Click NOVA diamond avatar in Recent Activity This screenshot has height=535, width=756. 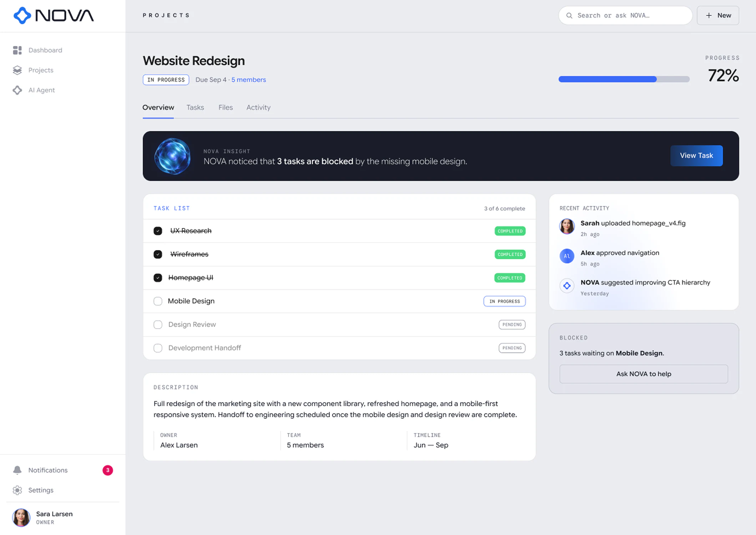pos(567,286)
